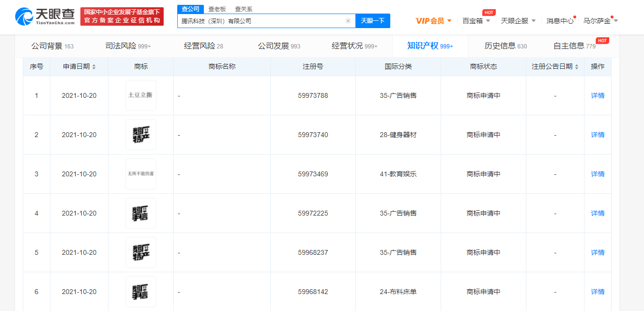Image resolution: width=644 pixels, height=311 pixels.
Task: Open the 无所不能的蛋 trademark image
Action: point(141,174)
